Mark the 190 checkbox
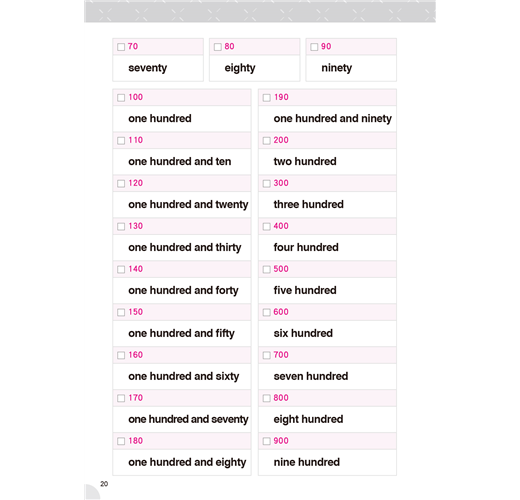 pyautogui.click(x=267, y=98)
